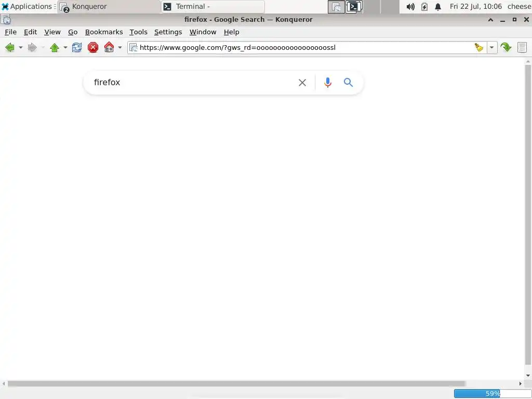
Task: Click the horizontal scrollbar thumb
Action: 236,384
